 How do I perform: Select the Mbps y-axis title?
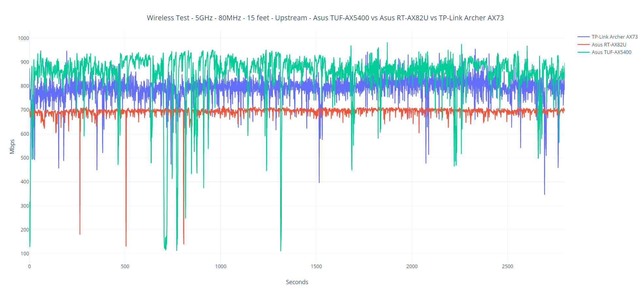(12, 146)
